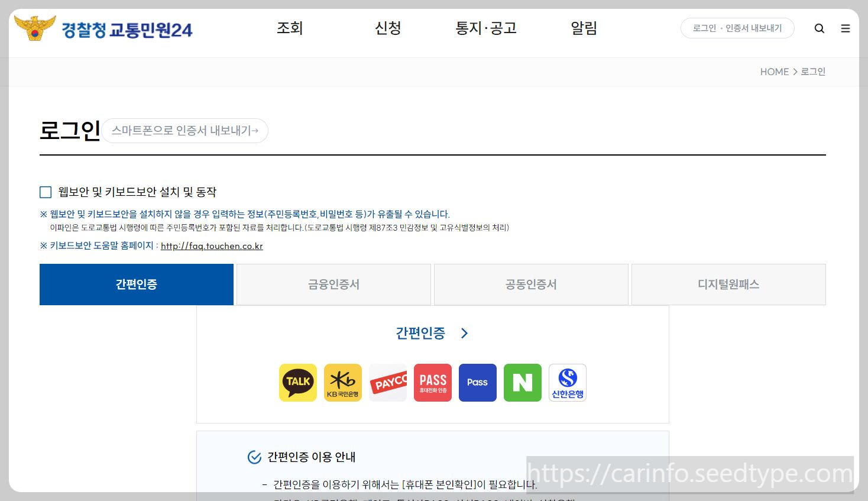The height and width of the screenshot is (501, 868).
Task: Select the blue Pass authentication icon
Action: click(x=477, y=382)
